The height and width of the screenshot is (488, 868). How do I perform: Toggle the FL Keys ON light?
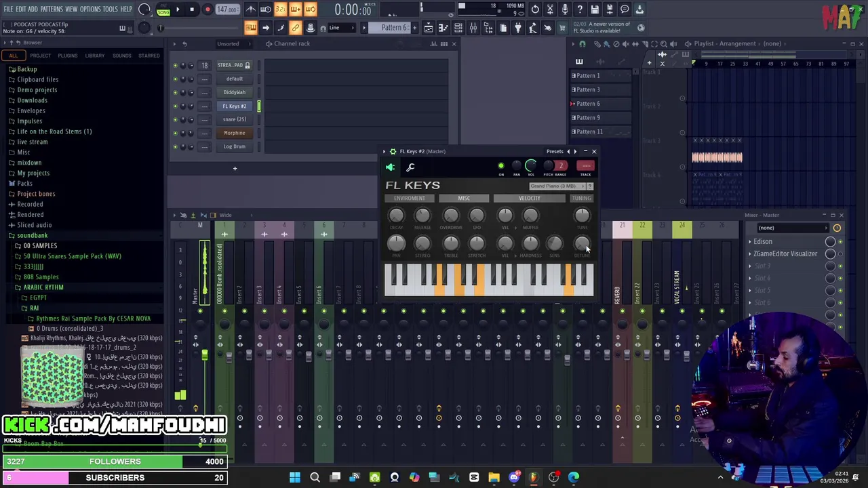click(501, 166)
